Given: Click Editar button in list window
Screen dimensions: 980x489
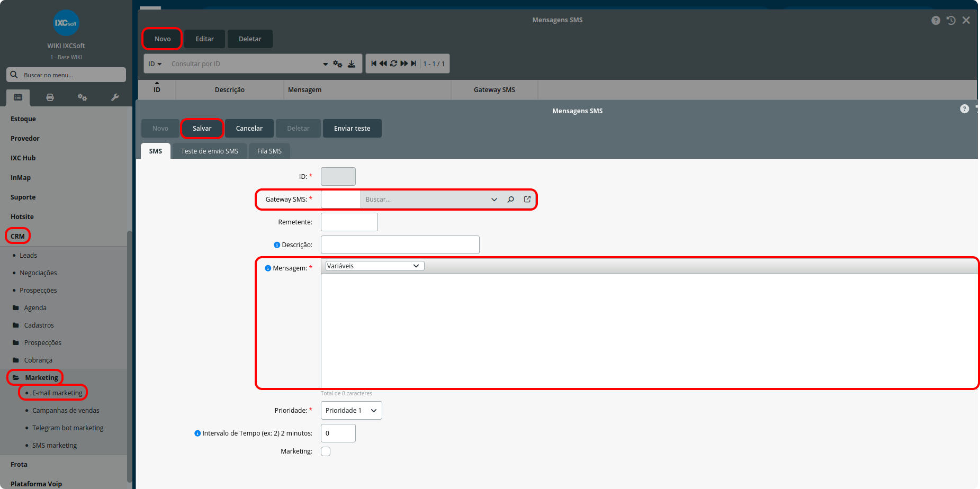Looking at the screenshot, I should point(205,39).
